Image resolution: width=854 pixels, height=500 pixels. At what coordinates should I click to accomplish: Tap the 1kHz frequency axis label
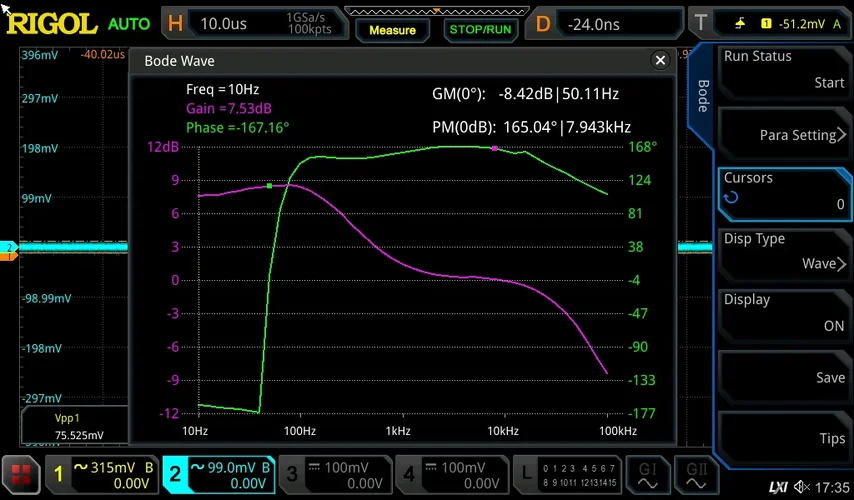[x=398, y=431]
